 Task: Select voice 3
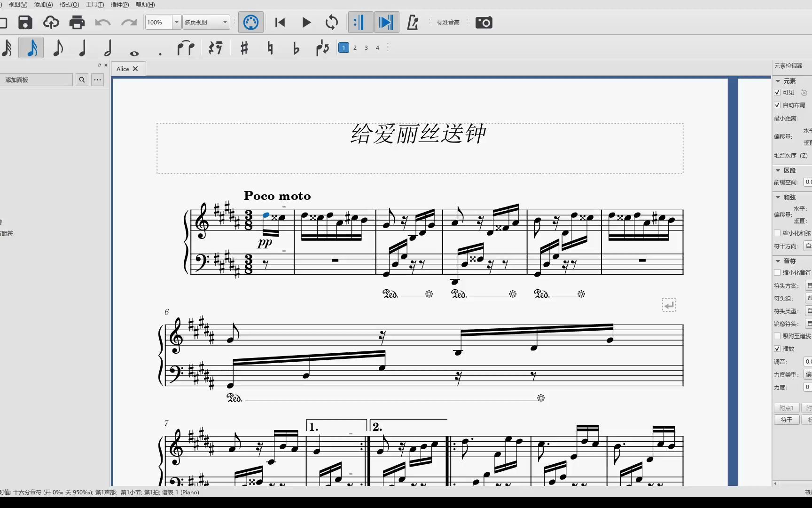click(366, 48)
